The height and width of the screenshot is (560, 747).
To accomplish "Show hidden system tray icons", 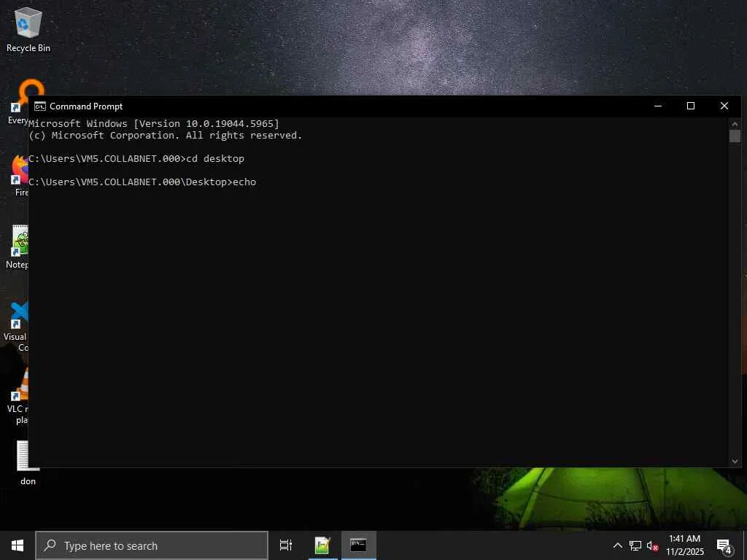I will coord(617,545).
